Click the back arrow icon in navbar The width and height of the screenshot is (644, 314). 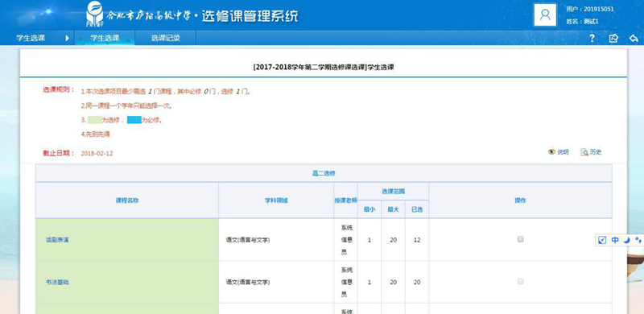click(634, 38)
